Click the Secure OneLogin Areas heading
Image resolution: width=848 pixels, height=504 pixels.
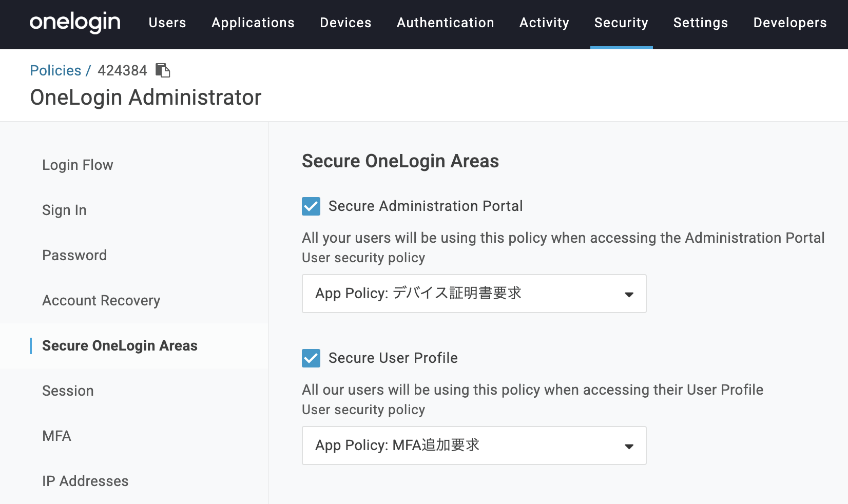[400, 161]
